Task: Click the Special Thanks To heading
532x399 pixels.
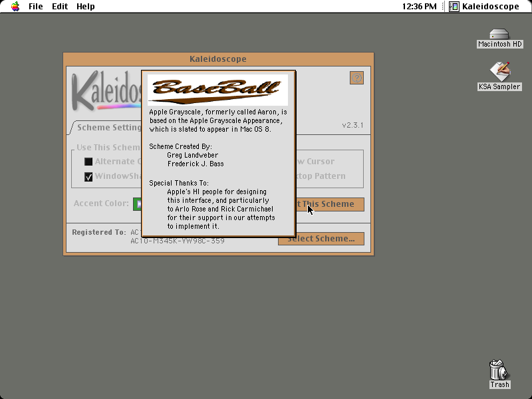Action: [179, 184]
